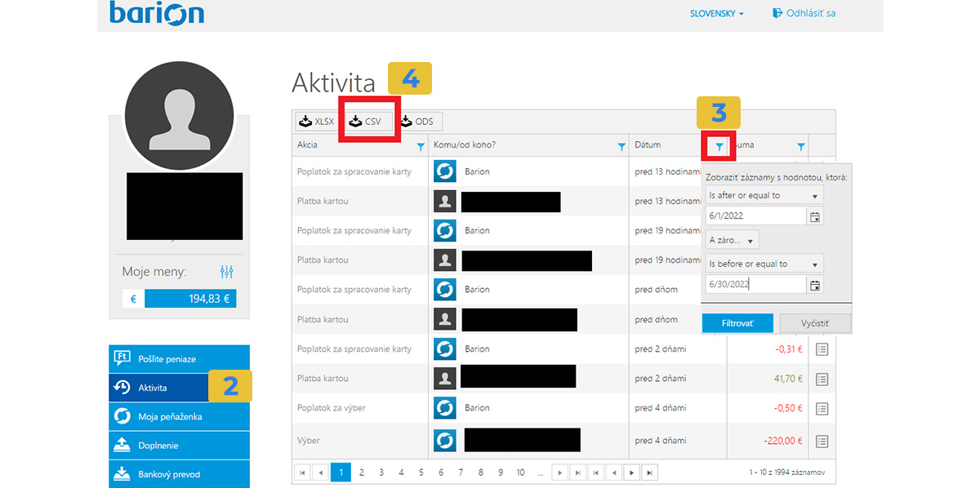Click the Barion icon in the Výber row
The height and width of the screenshot is (488, 980).
[444, 441]
